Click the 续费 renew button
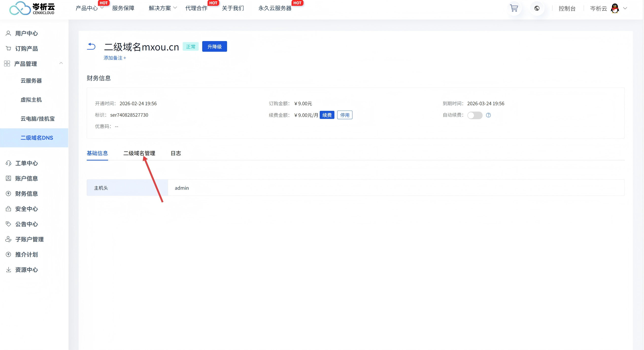644x350 pixels. coord(327,115)
